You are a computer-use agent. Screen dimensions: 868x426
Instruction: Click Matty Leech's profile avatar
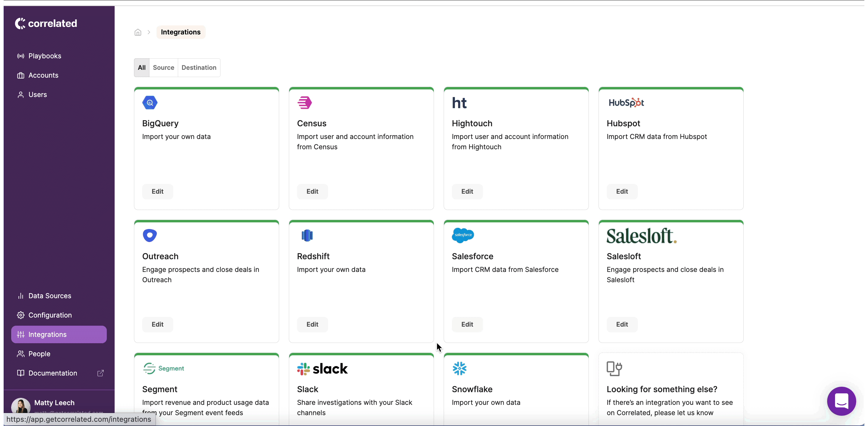(x=21, y=406)
